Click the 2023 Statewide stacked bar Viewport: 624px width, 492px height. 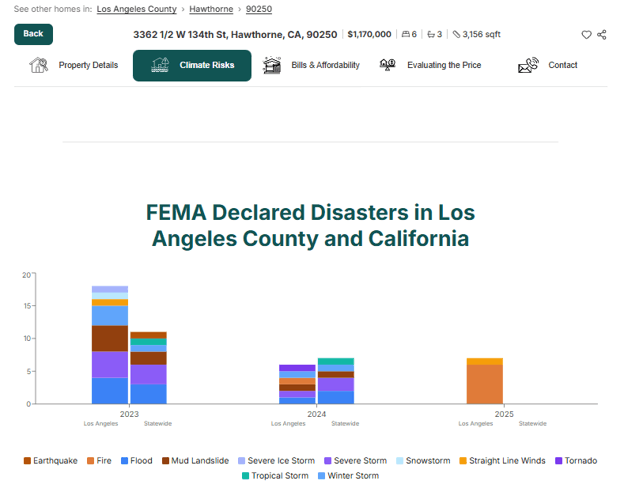pos(148,368)
